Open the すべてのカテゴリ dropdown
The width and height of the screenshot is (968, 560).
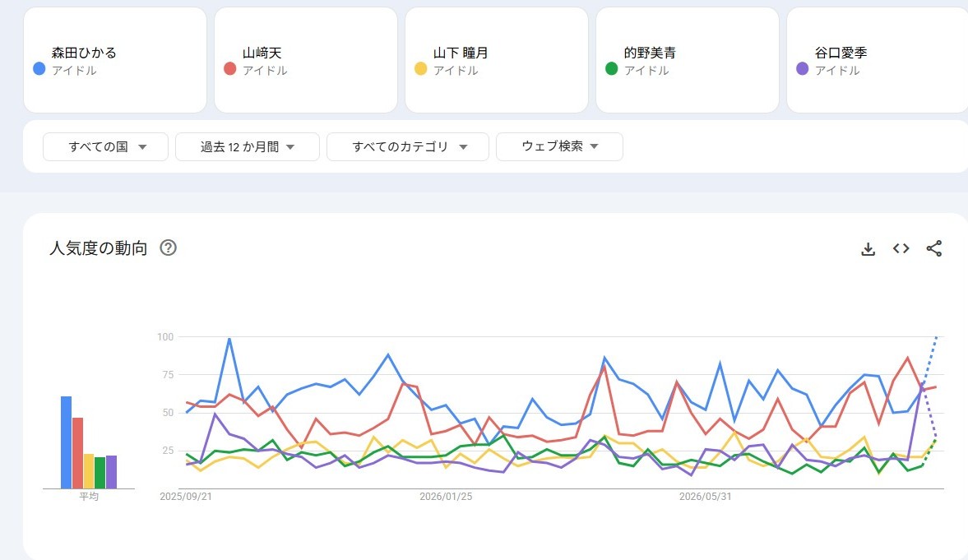pyautogui.click(x=407, y=147)
